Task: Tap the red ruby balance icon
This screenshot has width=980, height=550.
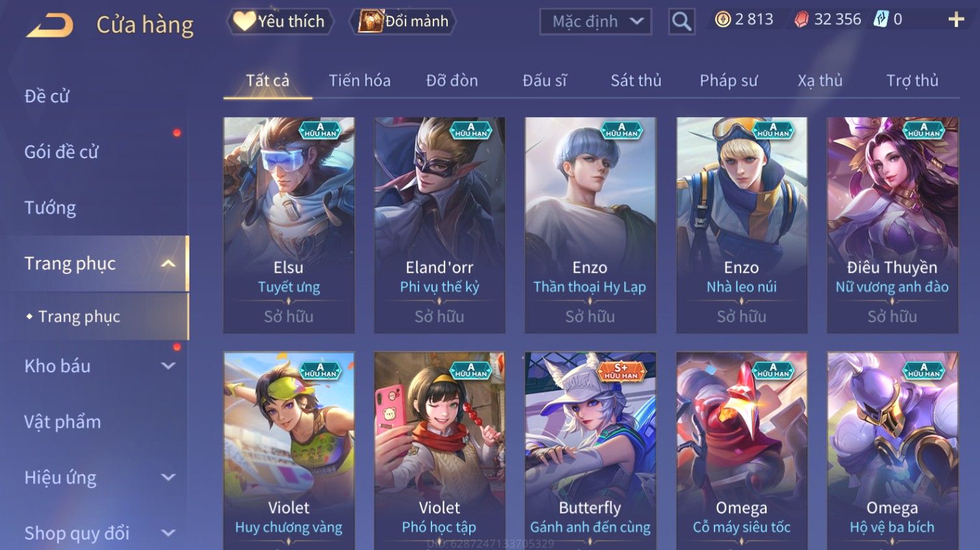Action: pos(802,20)
